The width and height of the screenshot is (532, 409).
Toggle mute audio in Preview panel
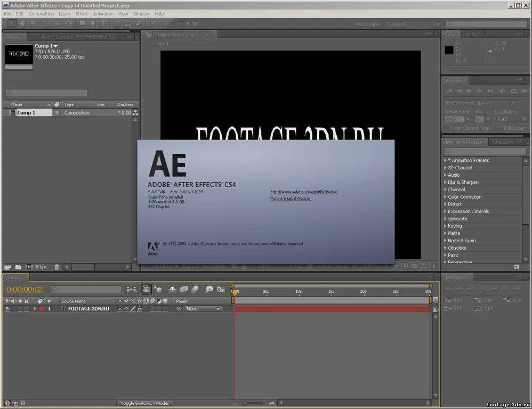coord(502,91)
